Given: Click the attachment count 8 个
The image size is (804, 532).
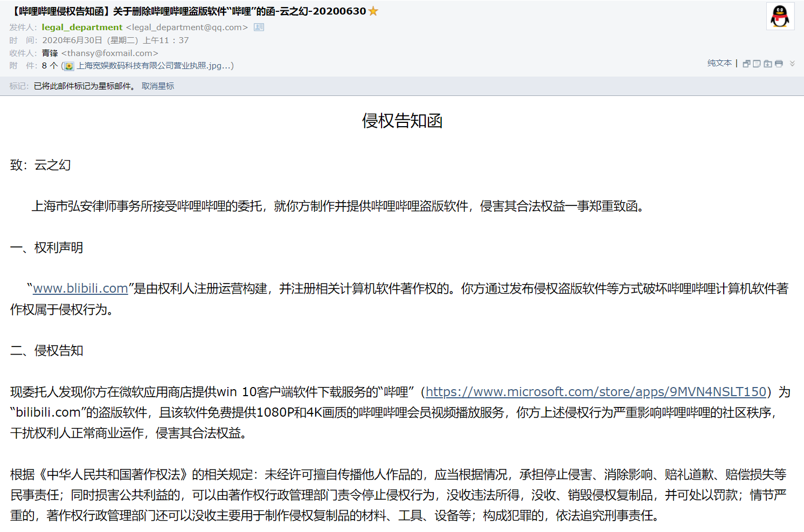Looking at the screenshot, I should click(50, 66).
